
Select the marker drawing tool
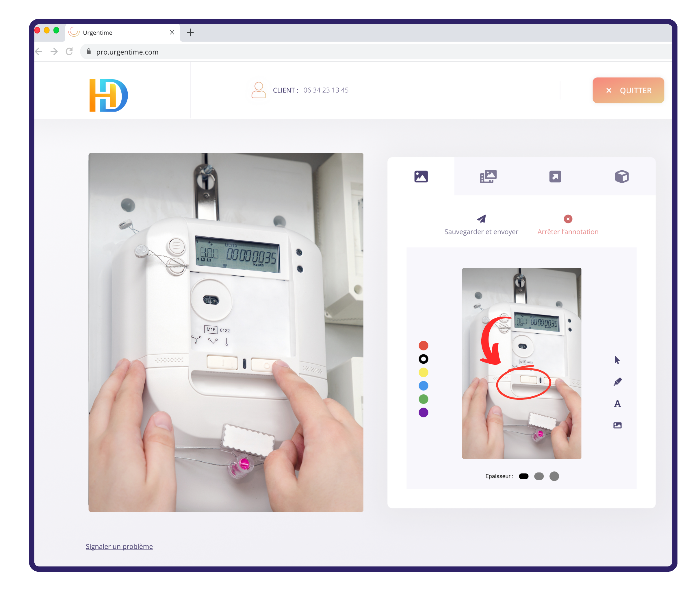[x=617, y=382]
